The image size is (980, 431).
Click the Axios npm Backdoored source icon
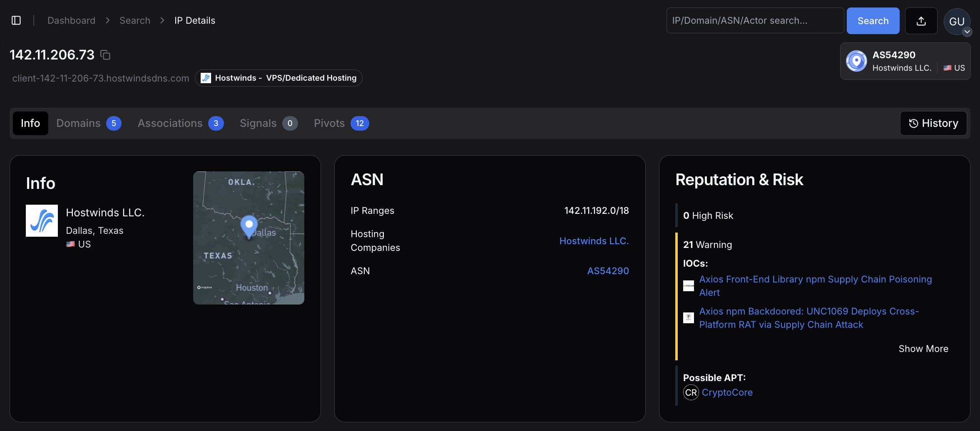click(x=689, y=318)
